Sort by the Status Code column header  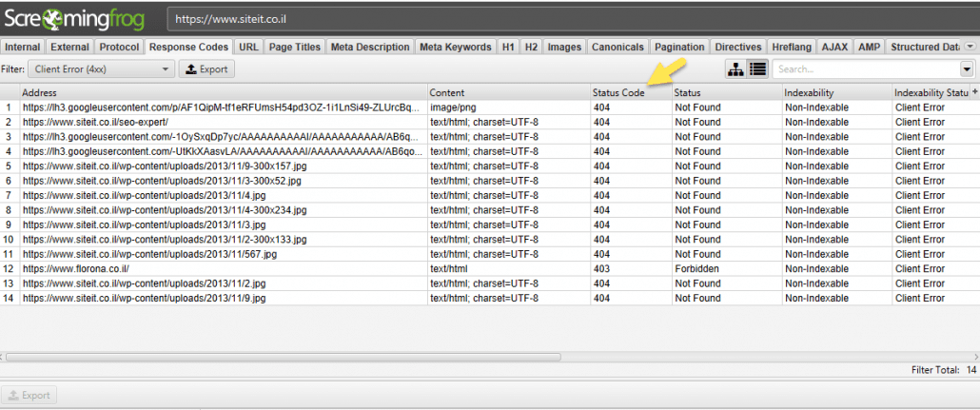[x=631, y=92]
